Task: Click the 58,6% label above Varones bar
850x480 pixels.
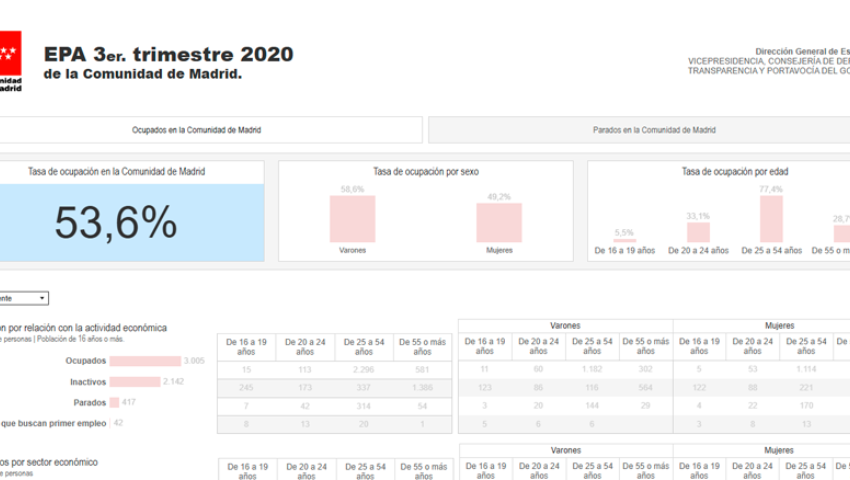Action: tap(352, 189)
